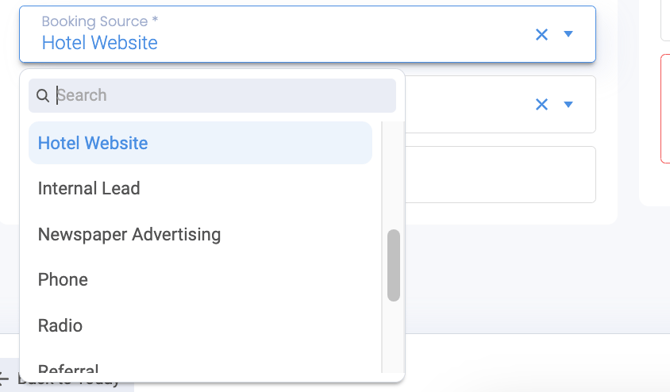
Task: Click the search magnifier icon
Action: (x=43, y=95)
